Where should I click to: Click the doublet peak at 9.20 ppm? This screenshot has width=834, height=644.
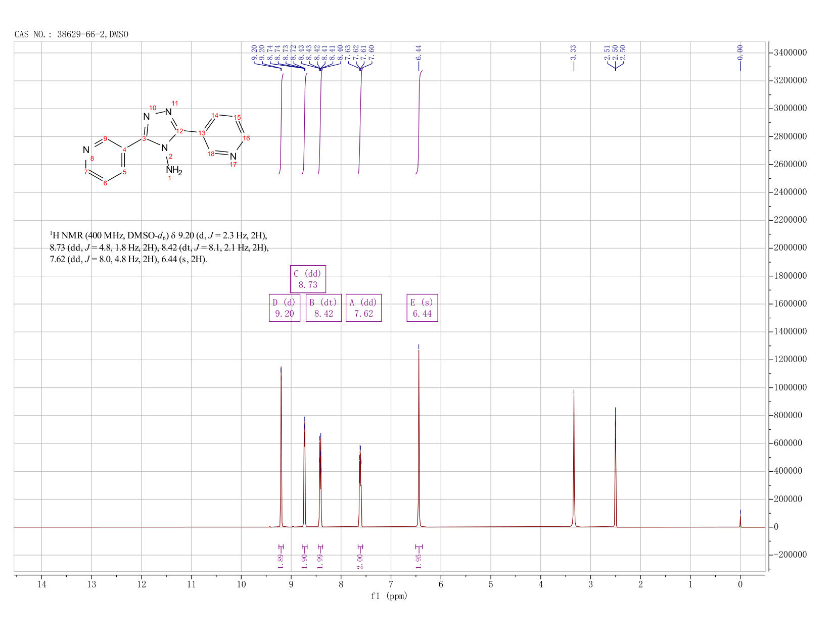point(281,447)
